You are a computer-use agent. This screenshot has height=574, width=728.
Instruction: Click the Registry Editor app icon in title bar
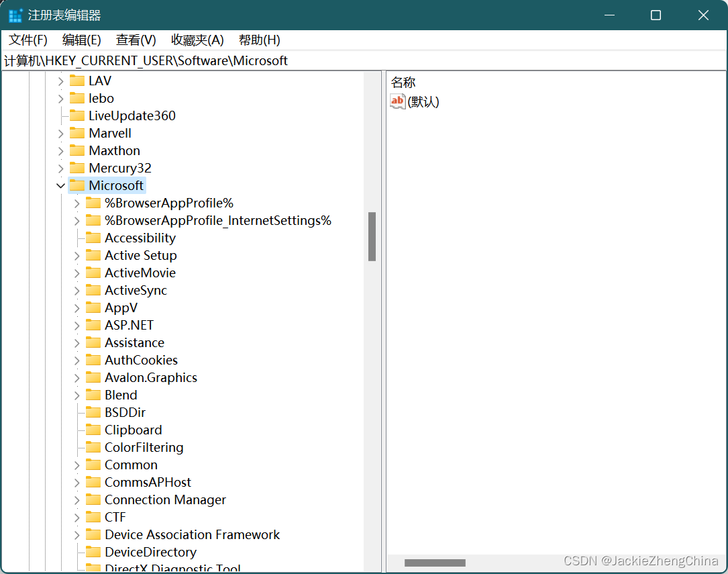[x=15, y=15]
